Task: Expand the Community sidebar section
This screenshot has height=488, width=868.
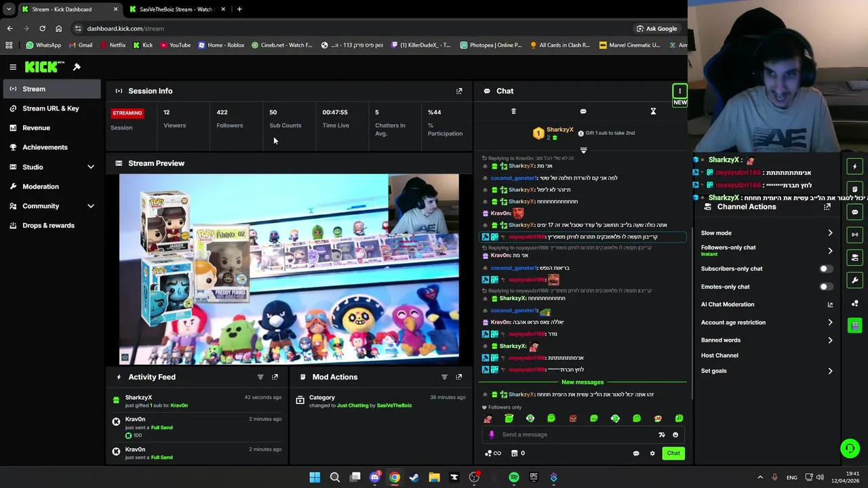Action: (x=91, y=206)
